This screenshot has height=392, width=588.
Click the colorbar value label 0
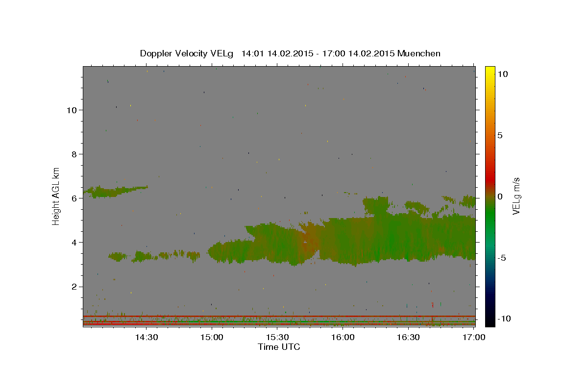[x=500, y=196]
